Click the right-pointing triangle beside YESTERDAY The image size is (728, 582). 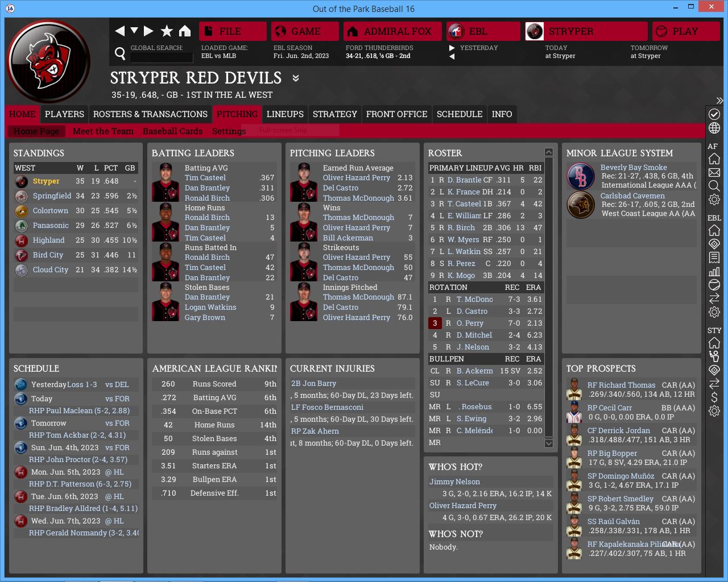(x=452, y=48)
